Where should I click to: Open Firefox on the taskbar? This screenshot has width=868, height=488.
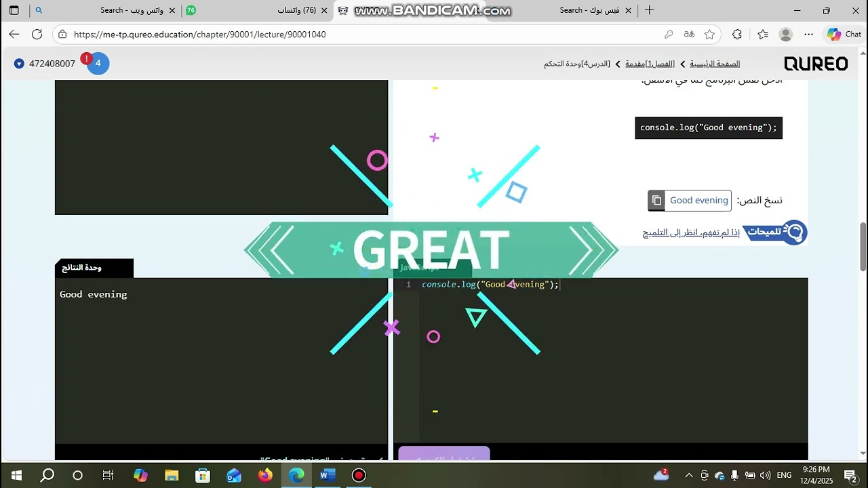point(265,475)
